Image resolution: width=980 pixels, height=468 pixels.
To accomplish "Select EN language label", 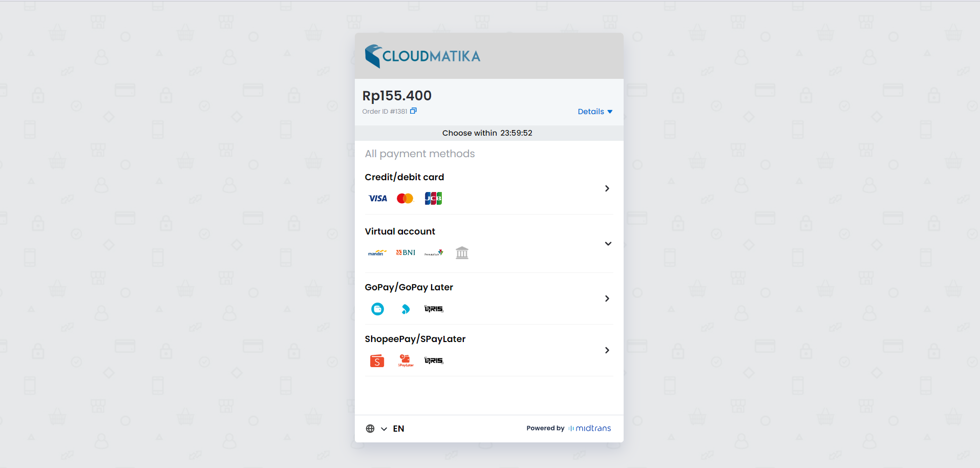I will click(x=398, y=429).
